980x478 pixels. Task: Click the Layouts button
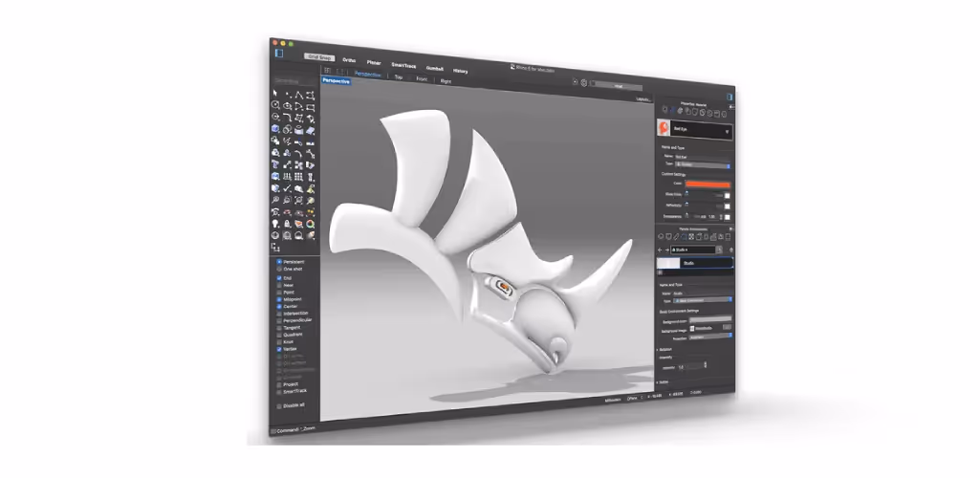tap(643, 98)
